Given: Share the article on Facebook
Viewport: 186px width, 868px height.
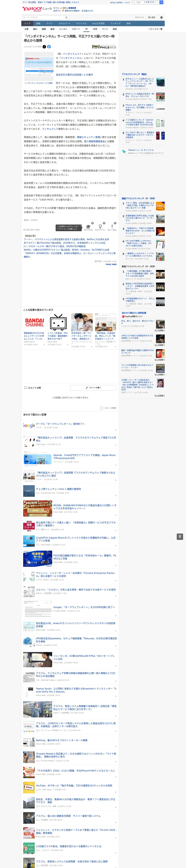Looking at the screenshot, I should (49, 47).
